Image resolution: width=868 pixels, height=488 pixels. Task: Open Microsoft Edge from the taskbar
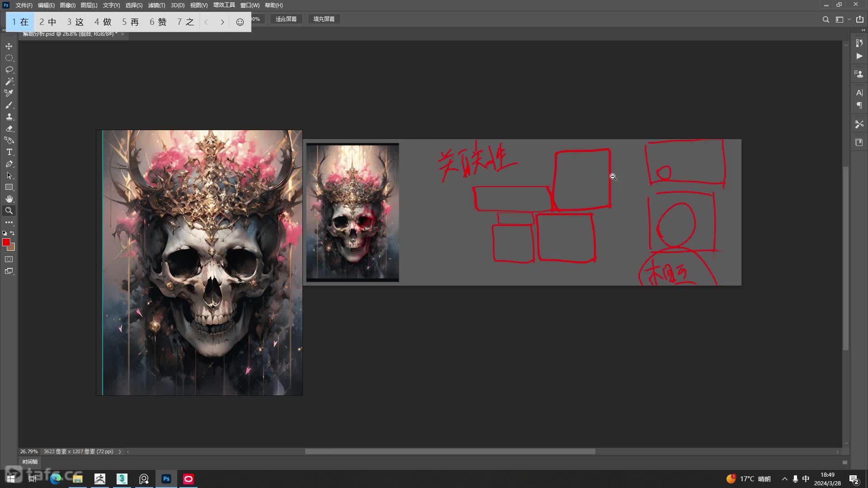56,479
